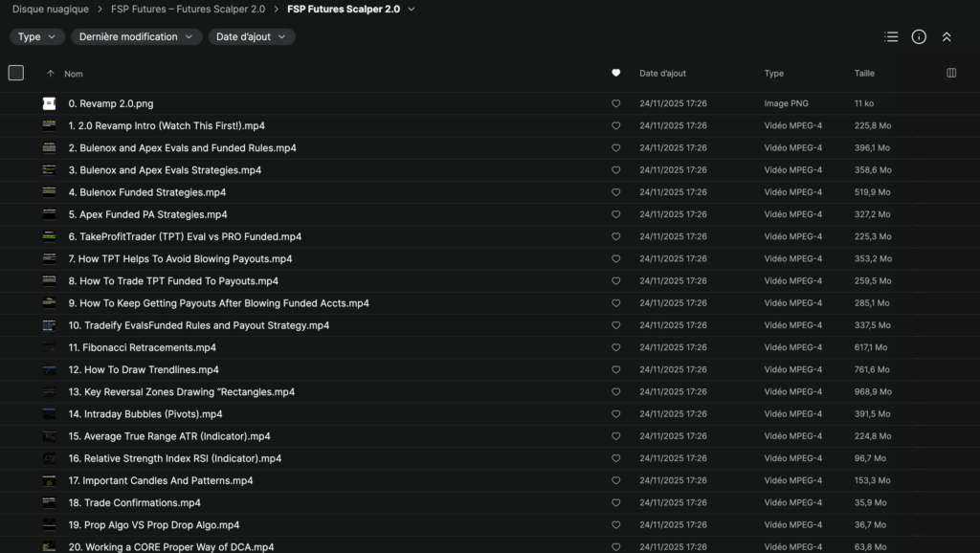Favorite the 4. Bulenox Funded Strategies video
Screen dimensions: 980x553
coord(615,192)
